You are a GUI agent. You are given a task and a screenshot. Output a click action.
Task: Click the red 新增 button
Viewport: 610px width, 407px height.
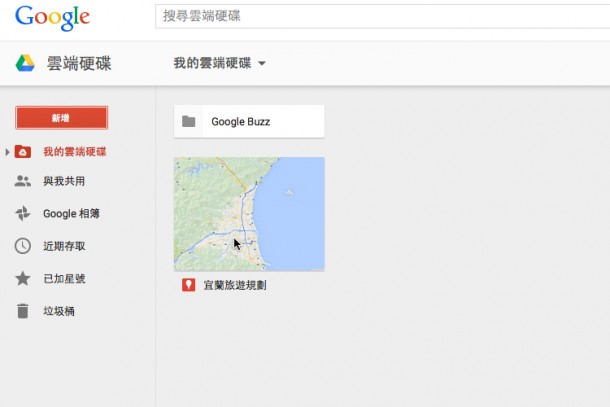click(x=61, y=118)
